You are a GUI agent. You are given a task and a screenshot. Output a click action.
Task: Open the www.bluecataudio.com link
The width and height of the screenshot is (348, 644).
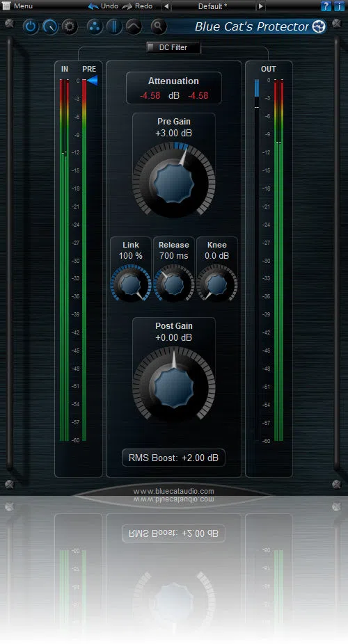(173, 491)
